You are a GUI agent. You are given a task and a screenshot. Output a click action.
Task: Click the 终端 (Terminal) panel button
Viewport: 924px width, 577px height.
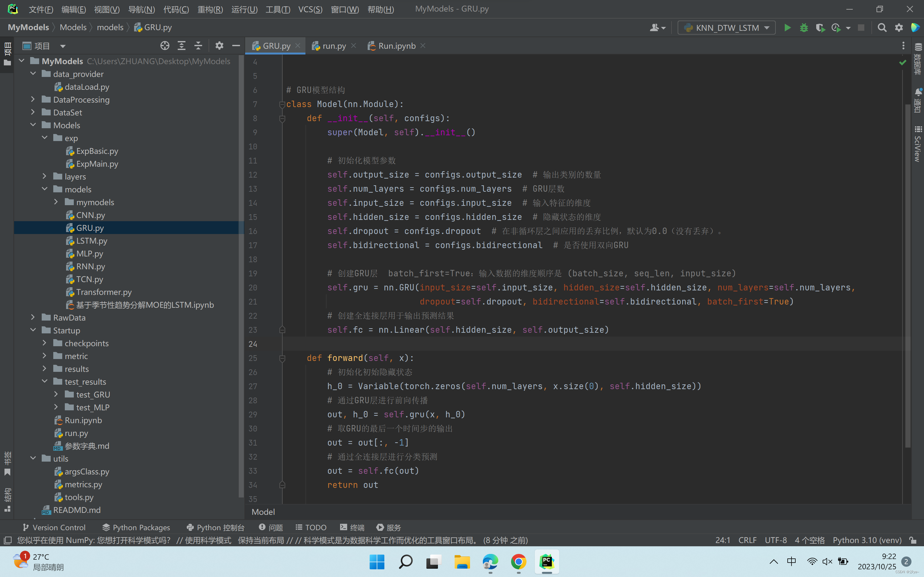coord(353,527)
